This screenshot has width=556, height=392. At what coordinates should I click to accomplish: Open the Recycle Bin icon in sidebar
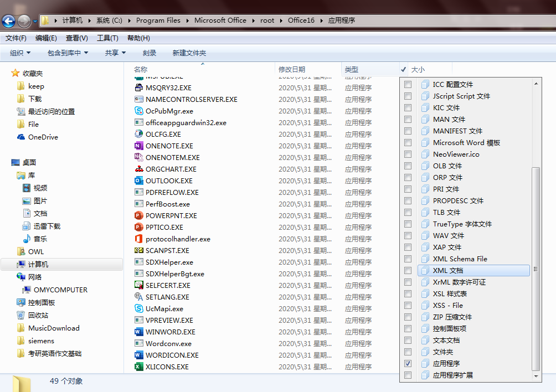point(21,315)
